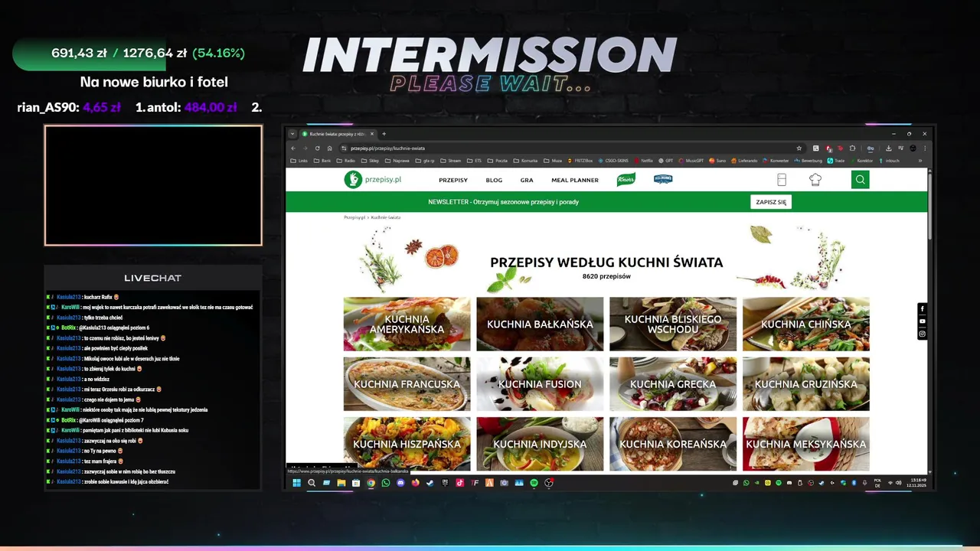
Task: Open the Kuchnia gruzińska tile
Action: click(806, 384)
